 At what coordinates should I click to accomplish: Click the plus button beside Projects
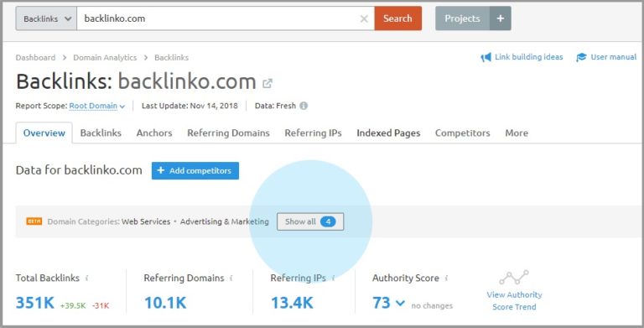pos(501,18)
